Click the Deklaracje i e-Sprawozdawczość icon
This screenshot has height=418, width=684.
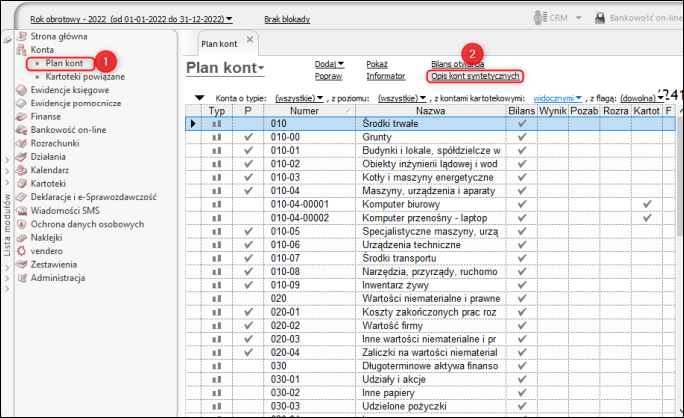[x=21, y=197]
